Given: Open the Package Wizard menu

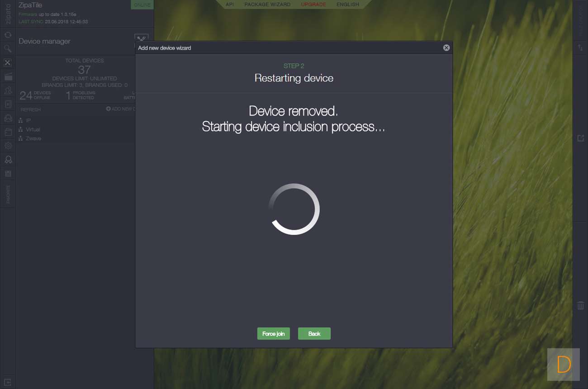Looking at the screenshot, I should (x=267, y=5).
